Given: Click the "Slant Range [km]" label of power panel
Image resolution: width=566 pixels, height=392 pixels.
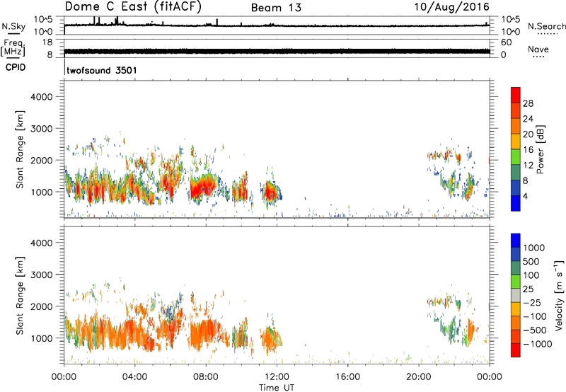Looking at the screenshot, I should pos(21,149).
